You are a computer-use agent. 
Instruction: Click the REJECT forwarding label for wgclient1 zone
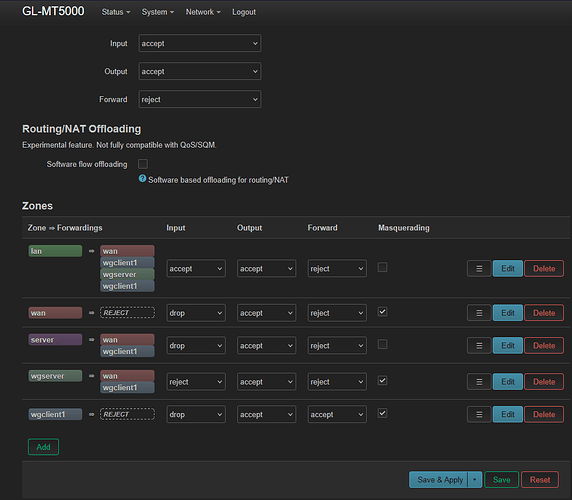pyautogui.click(x=127, y=414)
